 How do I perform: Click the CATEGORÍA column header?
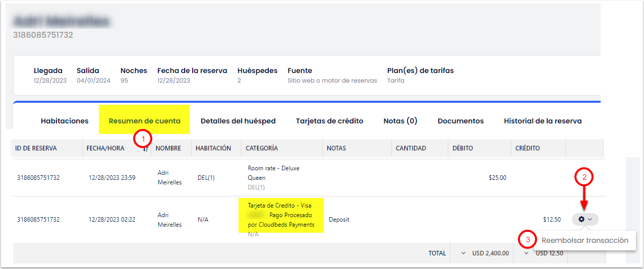261,149
